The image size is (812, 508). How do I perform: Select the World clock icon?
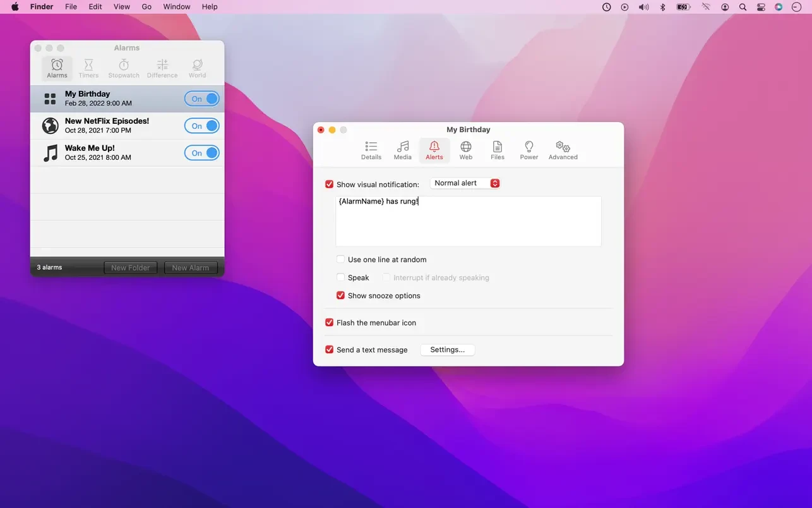[x=197, y=68]
